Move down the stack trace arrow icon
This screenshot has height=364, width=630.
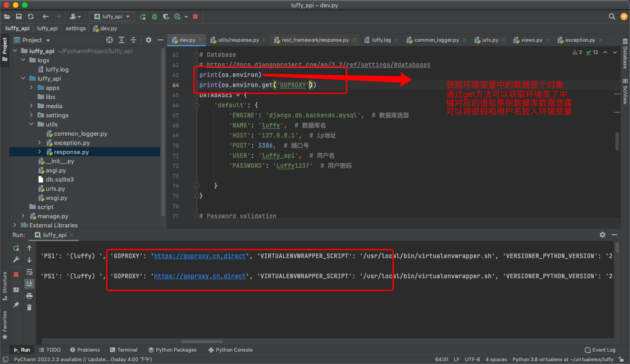click(x=29, y=260)
